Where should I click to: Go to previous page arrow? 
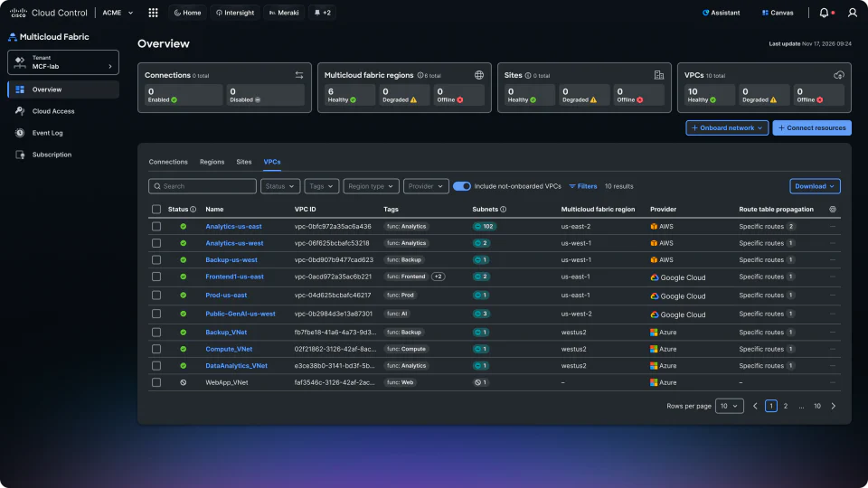[x=755, y=406]
